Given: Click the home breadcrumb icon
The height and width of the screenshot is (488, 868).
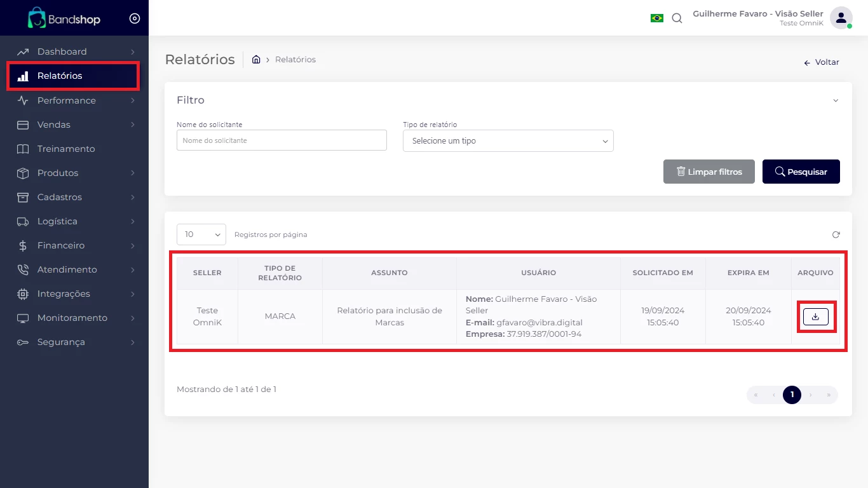Looking at the screenshot, I should tap(256, 60).
